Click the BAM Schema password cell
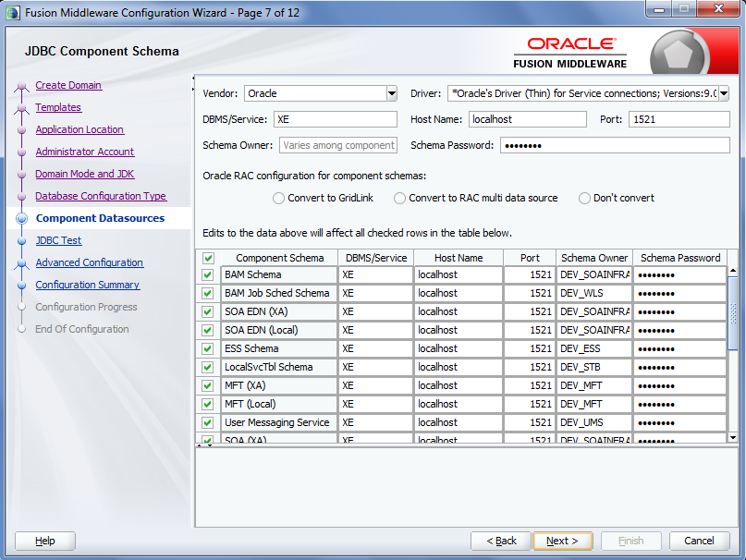The height and width of the screenshot is (560, 746). point(680,274)
